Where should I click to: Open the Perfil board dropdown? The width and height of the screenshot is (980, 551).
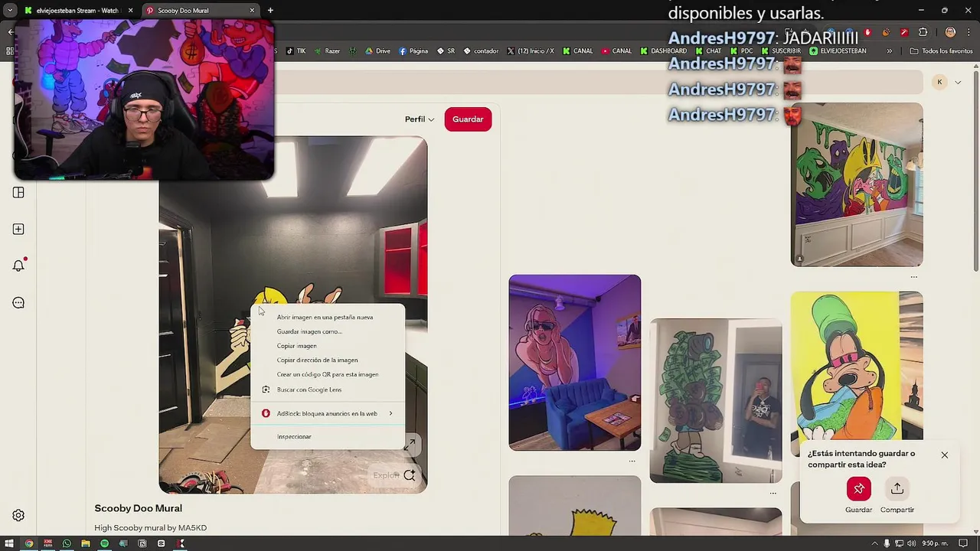[x=420, y=119]
